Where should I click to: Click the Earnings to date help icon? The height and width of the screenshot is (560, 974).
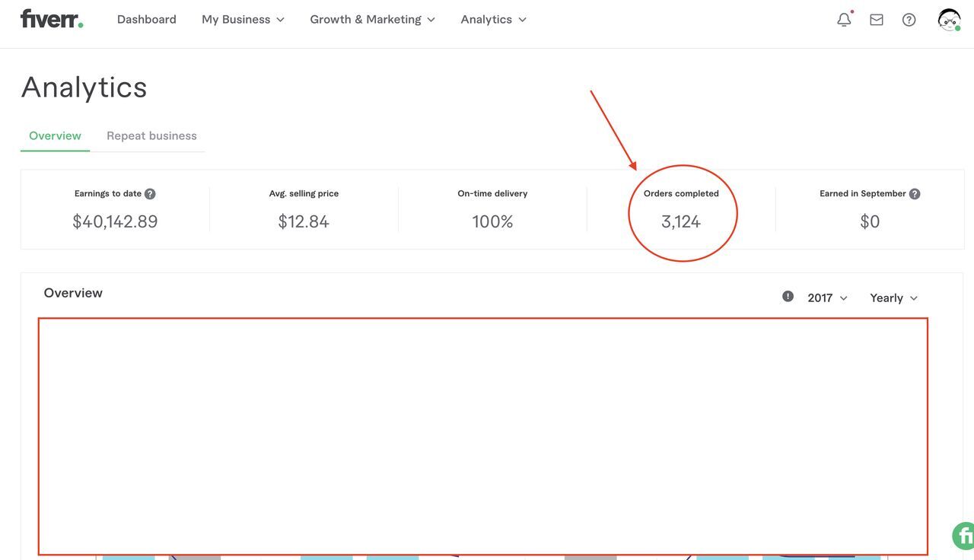pos(150,194)
